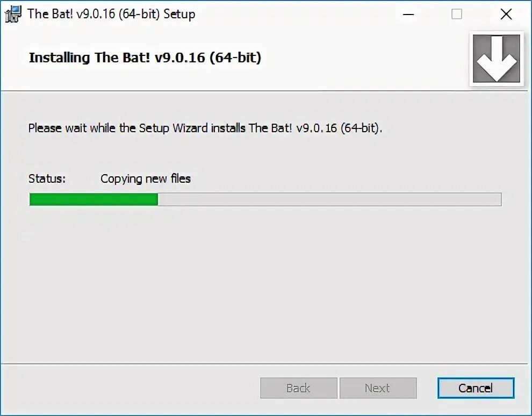Close the Setup window with X
The width and height of the screenshot is (532, 416).
pyautogui.click(x=506, y=15)
